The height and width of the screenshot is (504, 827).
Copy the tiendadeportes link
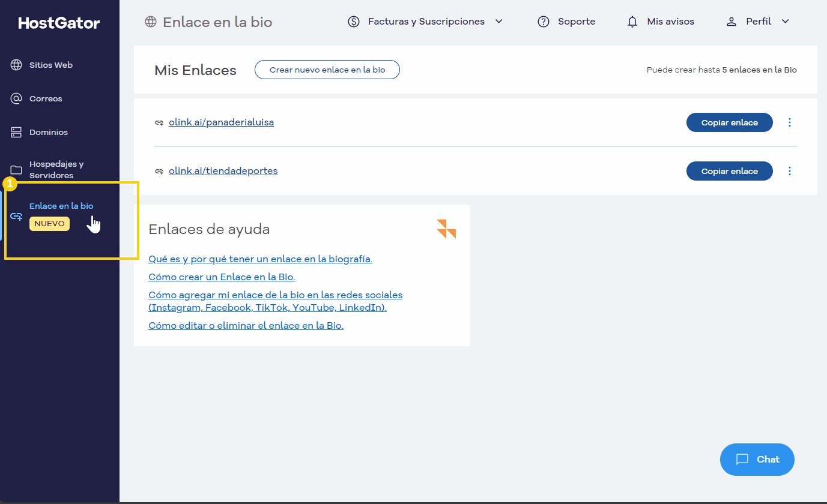coord(730,171)
